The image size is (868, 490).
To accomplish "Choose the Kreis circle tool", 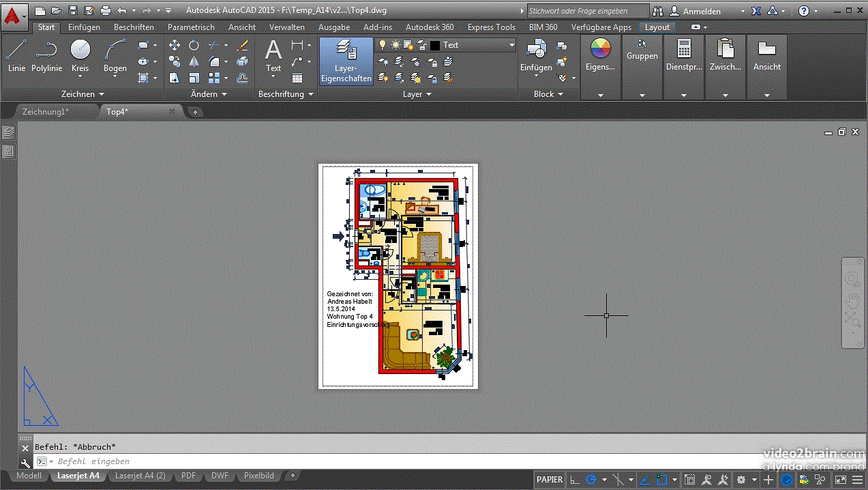I will tap(80, 55).
